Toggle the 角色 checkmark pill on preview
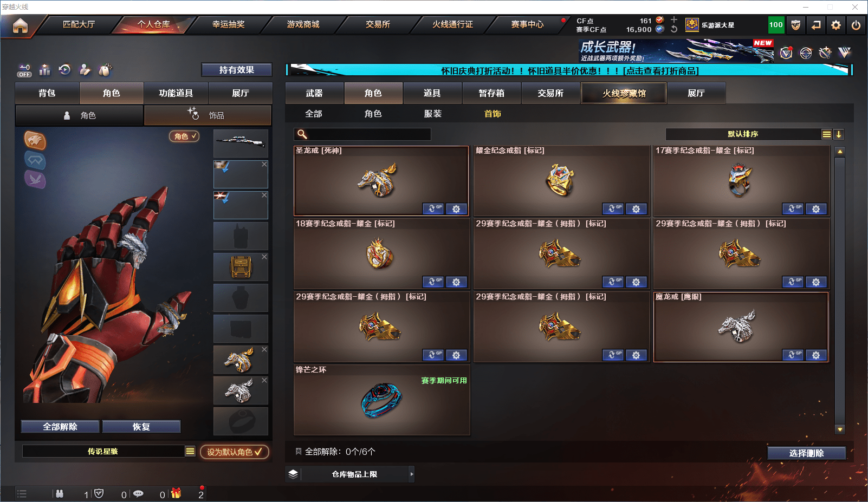 (185, 136)
